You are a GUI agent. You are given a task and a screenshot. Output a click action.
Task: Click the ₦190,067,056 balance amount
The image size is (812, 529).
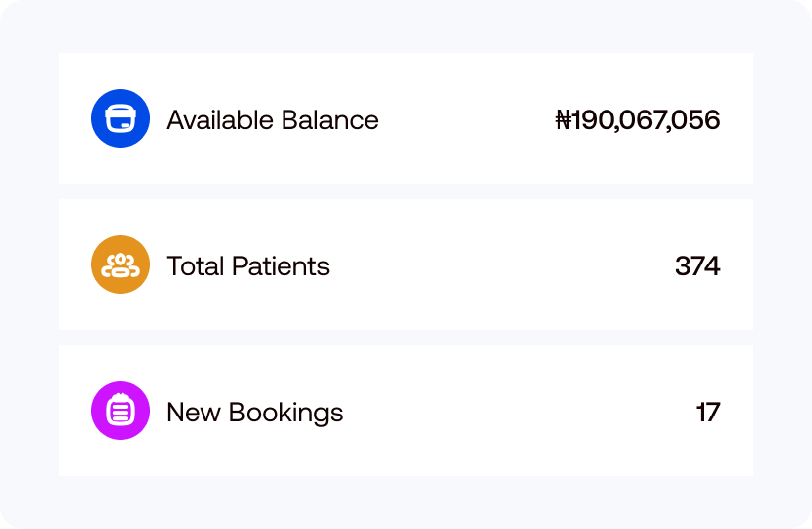[638, 120]
